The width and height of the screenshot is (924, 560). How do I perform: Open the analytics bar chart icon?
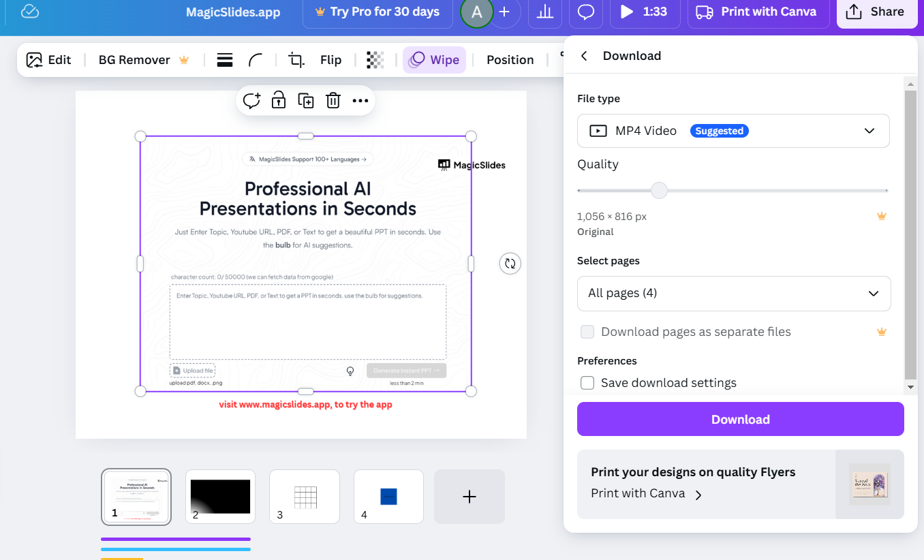click(x=545, y=12)
